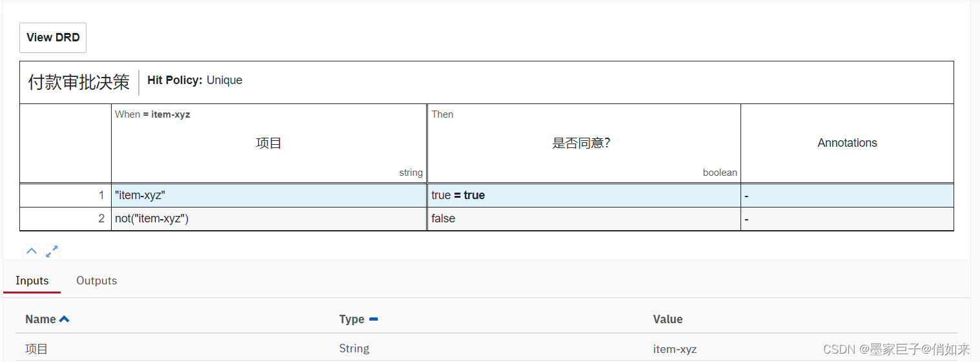
Task: Sort by Name using the arrow icon
Action: pyautogui.click(x=65, y=319)
